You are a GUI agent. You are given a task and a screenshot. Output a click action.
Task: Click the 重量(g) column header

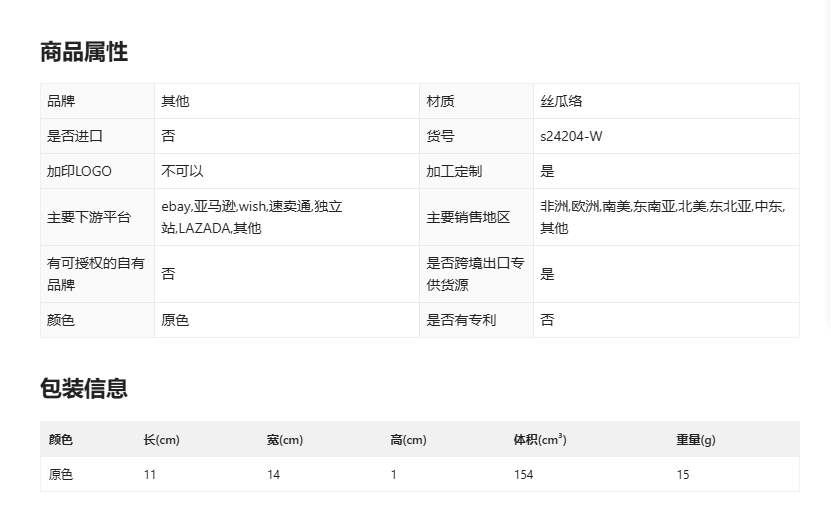pos(696,440)
